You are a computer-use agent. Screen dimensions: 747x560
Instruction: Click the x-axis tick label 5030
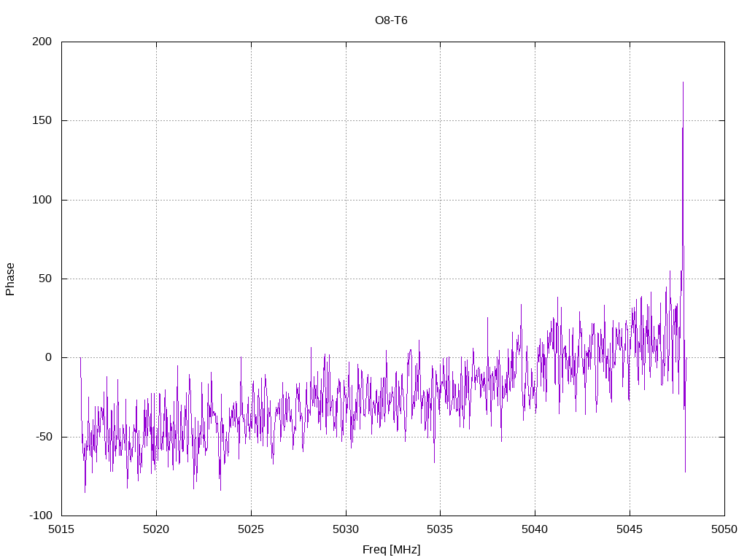point(346,529)
